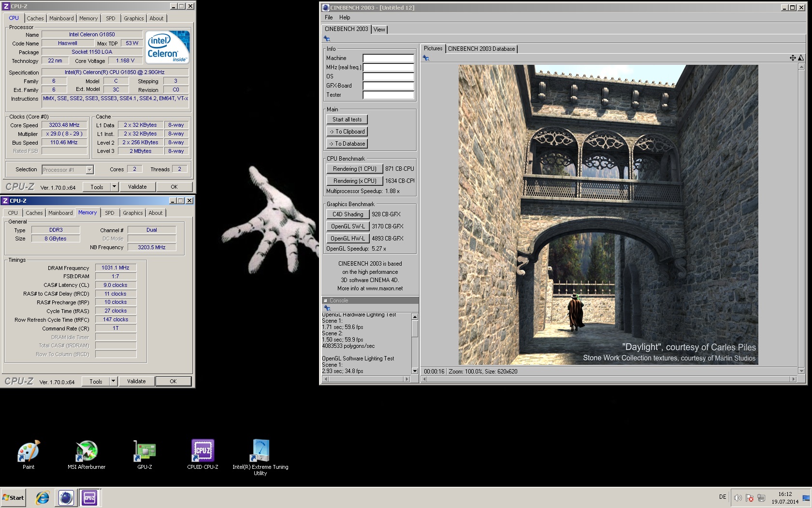Viewport: 812px width, 508px height.
Task: Click the show desktop tray icon
Action: pos(806,498)
